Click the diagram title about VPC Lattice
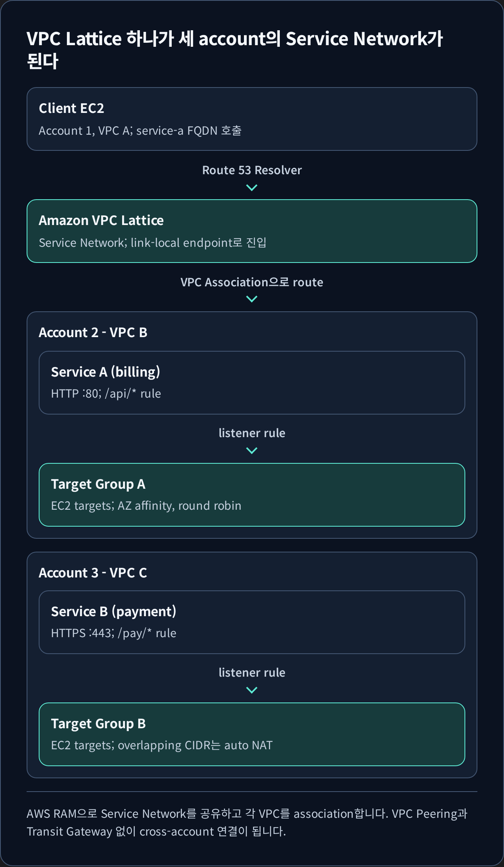Screen dimensions: 504x867 click(x=235, y=50)
